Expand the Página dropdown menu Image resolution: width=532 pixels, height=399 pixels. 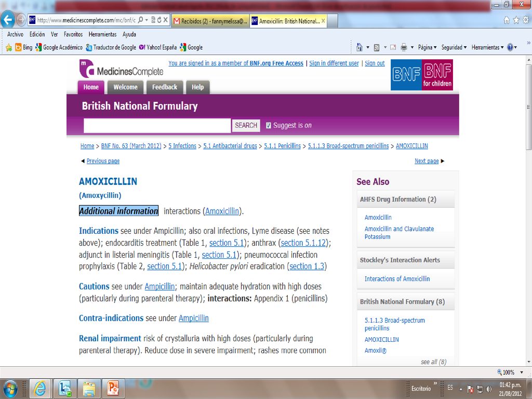point(427,47)
